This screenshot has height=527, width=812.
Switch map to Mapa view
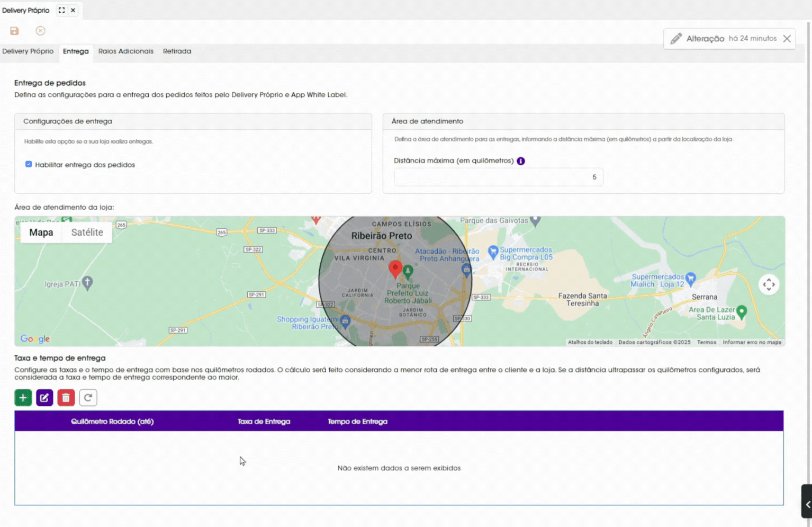41,233
